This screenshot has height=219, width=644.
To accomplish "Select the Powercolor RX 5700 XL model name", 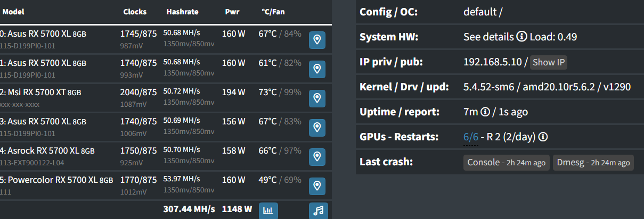I will click(56, 180).
